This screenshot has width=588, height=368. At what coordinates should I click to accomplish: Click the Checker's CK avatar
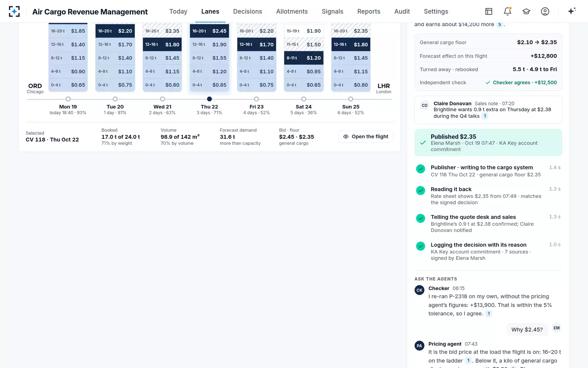(x=419, y=290)
